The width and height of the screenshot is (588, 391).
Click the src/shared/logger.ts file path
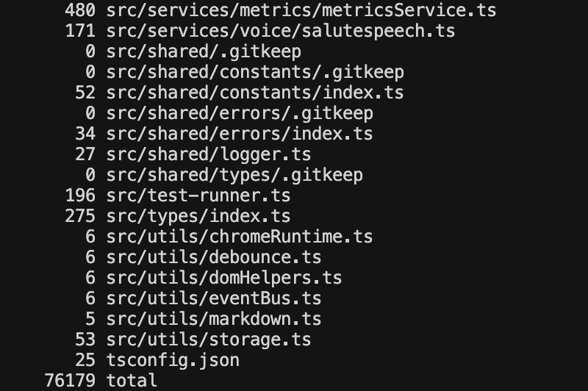point(208,154)
